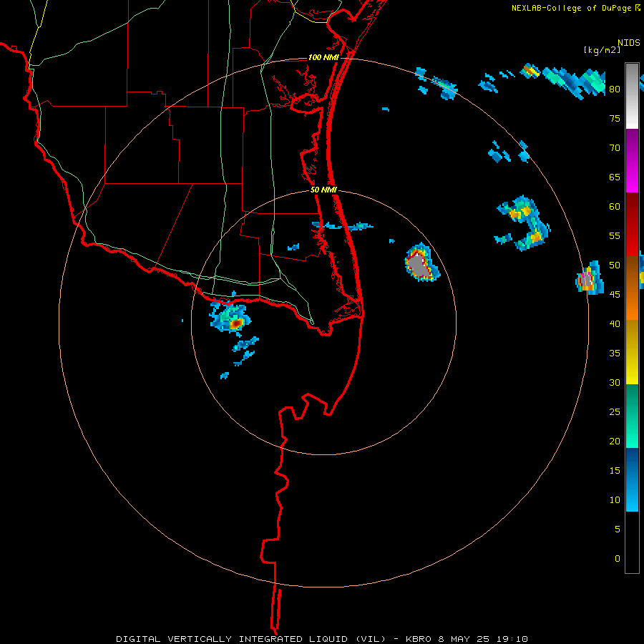Click the 15 value on color scale
Viewport: 644px width, 644px height.
tap(615, 471)
